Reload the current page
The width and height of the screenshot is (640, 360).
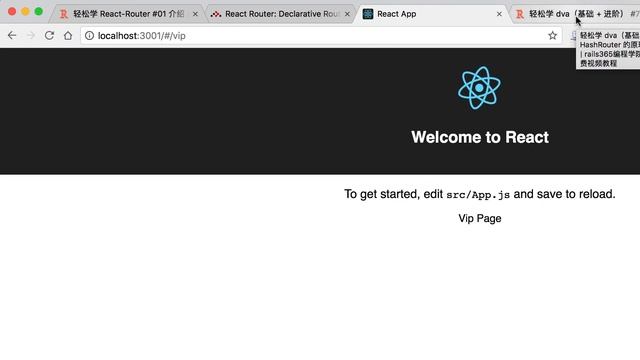[49, 36]
